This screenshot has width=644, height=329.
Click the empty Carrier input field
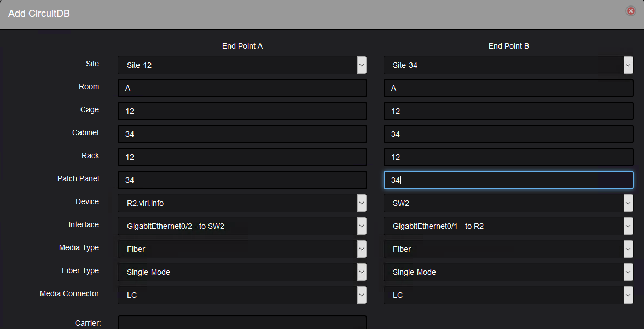pos(242,323)
